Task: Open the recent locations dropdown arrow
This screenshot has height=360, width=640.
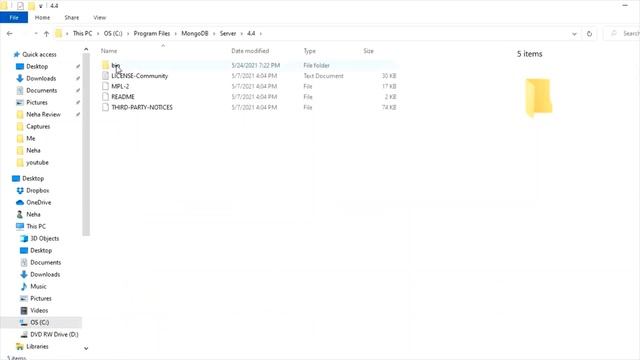Action: (36, 33)
